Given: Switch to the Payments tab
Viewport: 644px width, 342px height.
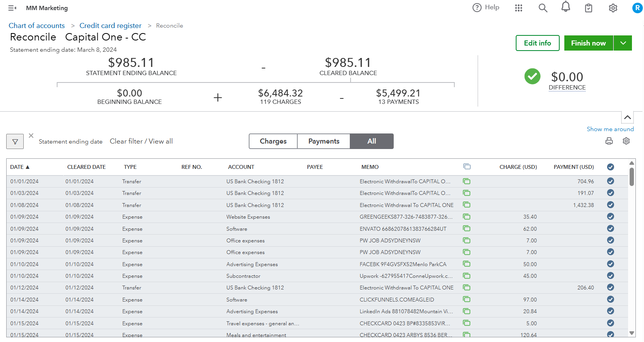Looking at the screenshot, I should pyautogui.click(x=324, y=141).
